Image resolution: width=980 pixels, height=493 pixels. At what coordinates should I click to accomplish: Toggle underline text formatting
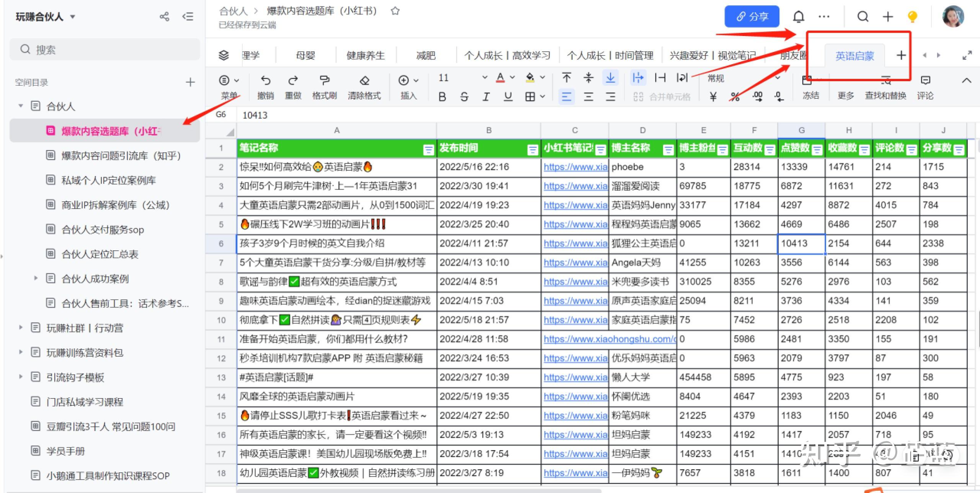508,96
